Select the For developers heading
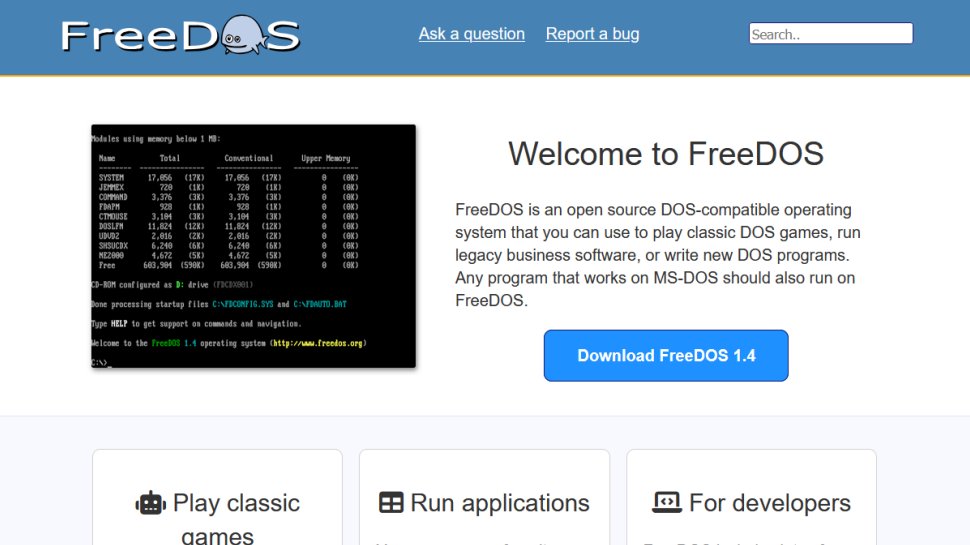Screen dimensions: 970x545 [x=752, y=503]
